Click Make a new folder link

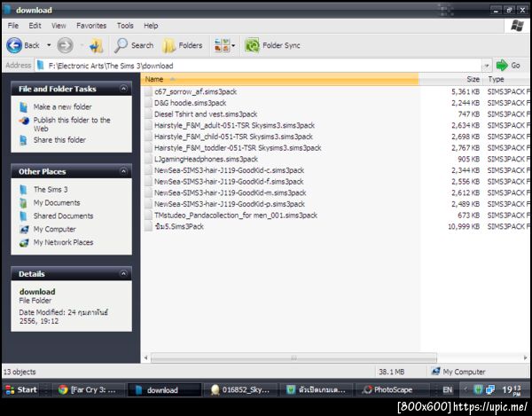click(x=62, y=106)
